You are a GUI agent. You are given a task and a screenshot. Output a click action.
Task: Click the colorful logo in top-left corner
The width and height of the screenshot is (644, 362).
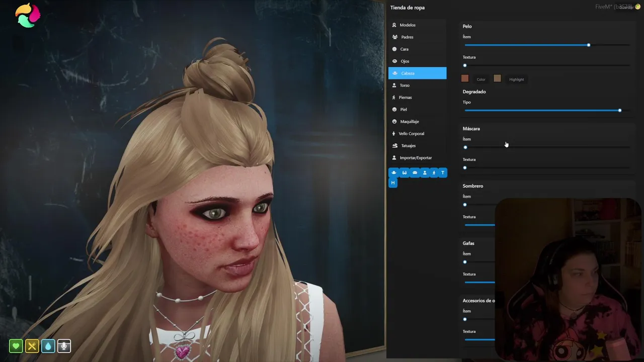pos(28,15)
